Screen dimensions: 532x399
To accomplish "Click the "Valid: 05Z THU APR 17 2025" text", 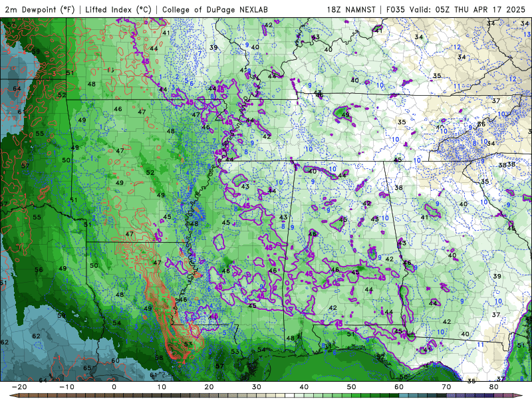I will (467, 9).
